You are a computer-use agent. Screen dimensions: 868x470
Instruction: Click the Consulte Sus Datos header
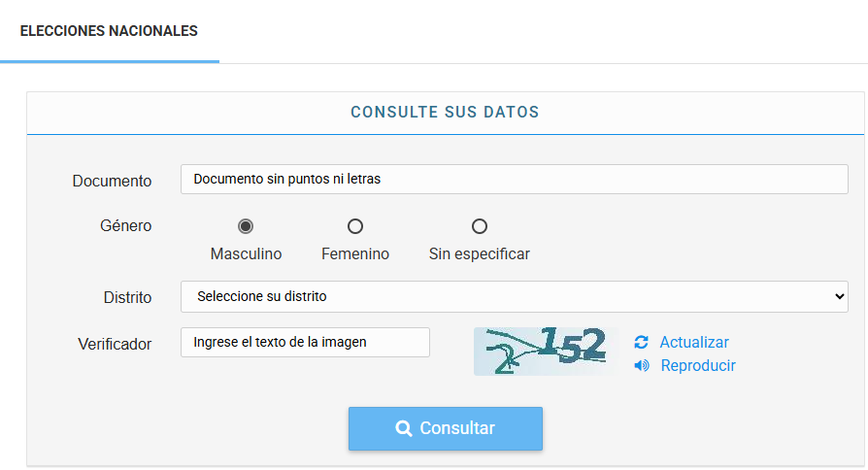click(445, 113)
